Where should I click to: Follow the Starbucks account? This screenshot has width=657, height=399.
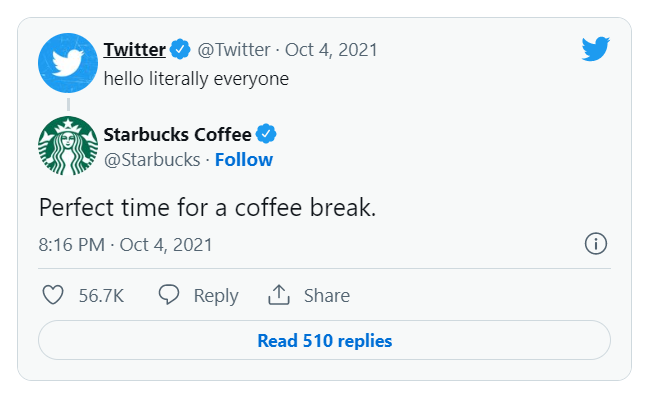tap(244, 160)
